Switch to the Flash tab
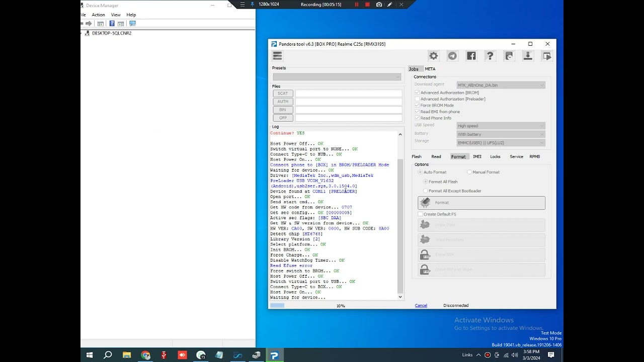The height and width of the screenshot is (362, 644). (x=417, y=156)
